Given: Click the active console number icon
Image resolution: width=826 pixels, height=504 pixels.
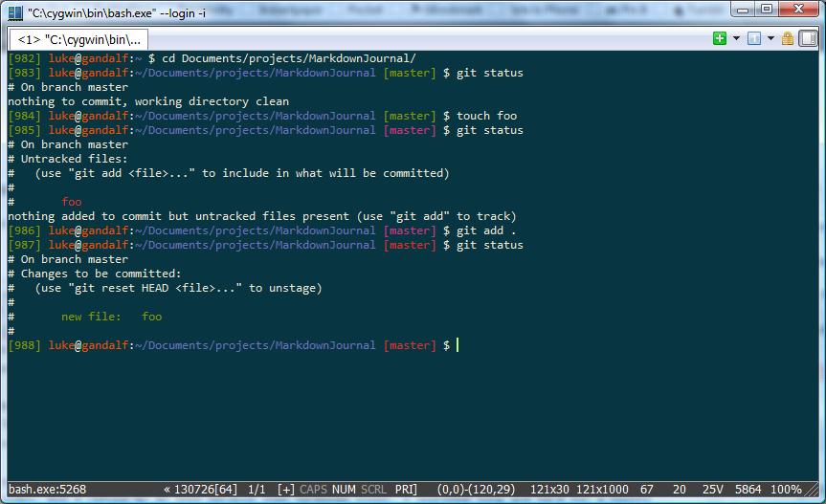Looking at the screenshot, I should (x=753, y=38).
